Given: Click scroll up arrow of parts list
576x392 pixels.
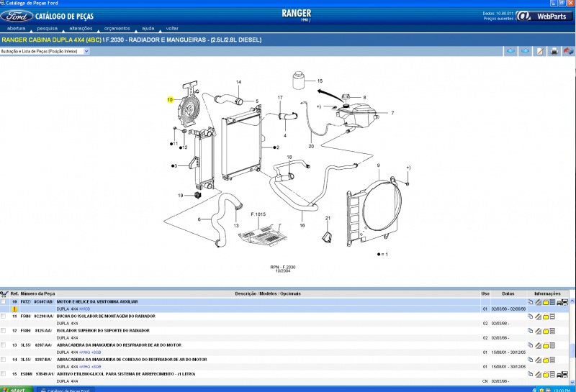Looking at the screenshot, I should tap(572, 301).
